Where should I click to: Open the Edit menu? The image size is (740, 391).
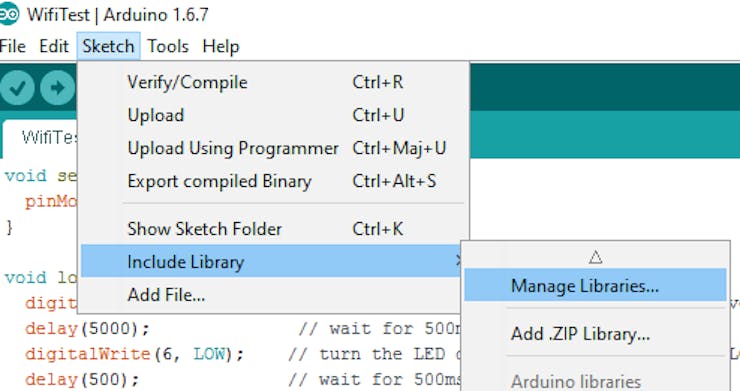pyautogui.click(x=54, y=46)
